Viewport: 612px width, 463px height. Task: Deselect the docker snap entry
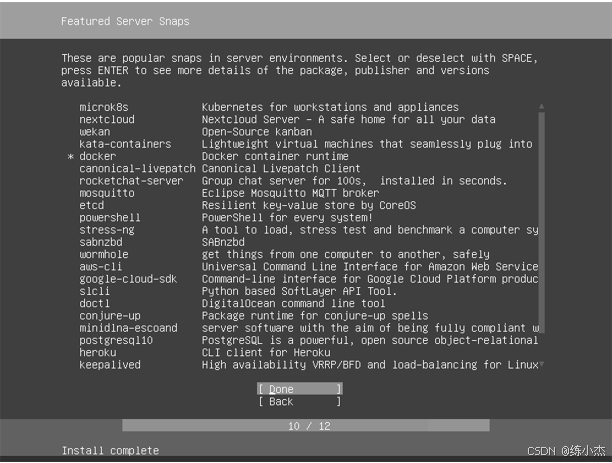pos(303,156)
